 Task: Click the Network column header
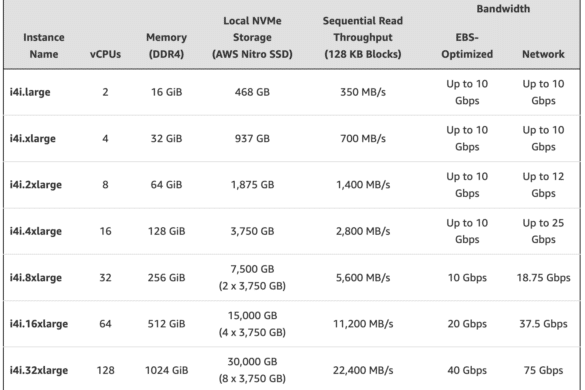(543, 54)
